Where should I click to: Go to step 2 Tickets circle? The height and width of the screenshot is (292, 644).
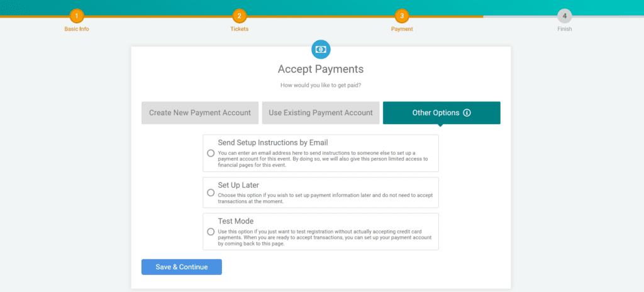239,16
